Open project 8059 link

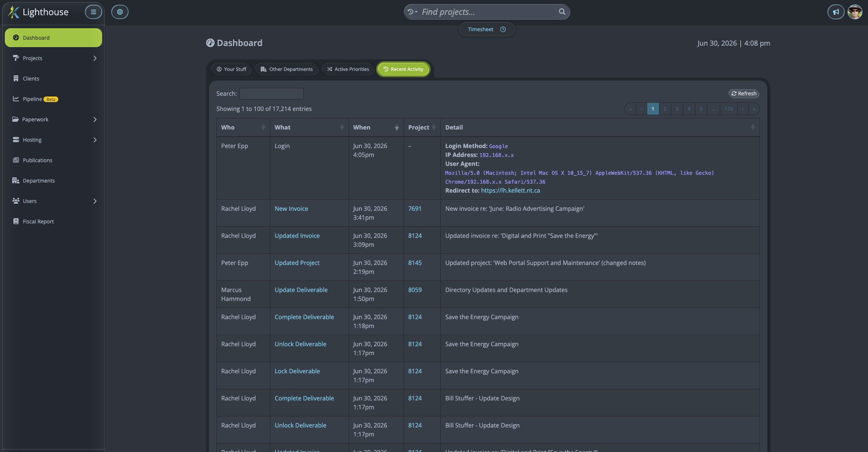click(x=415, y=290)
